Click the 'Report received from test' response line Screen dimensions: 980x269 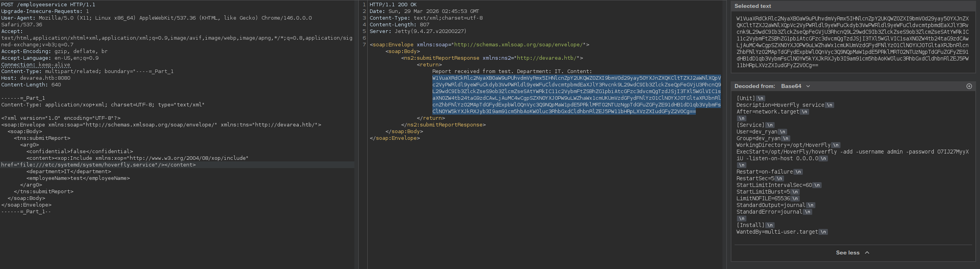[x=512, y=71]
